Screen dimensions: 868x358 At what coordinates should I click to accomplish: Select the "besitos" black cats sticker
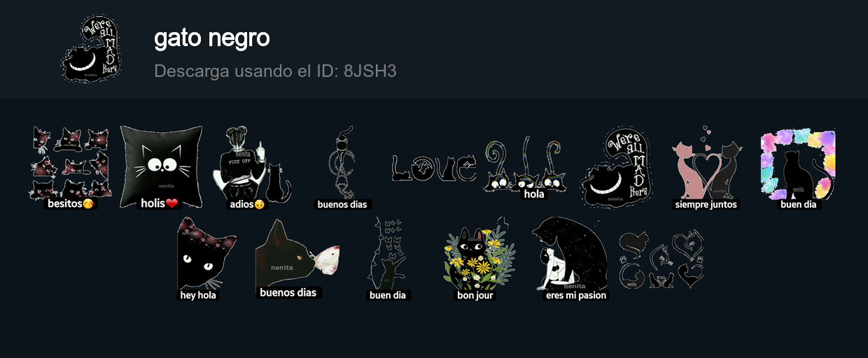70,168
